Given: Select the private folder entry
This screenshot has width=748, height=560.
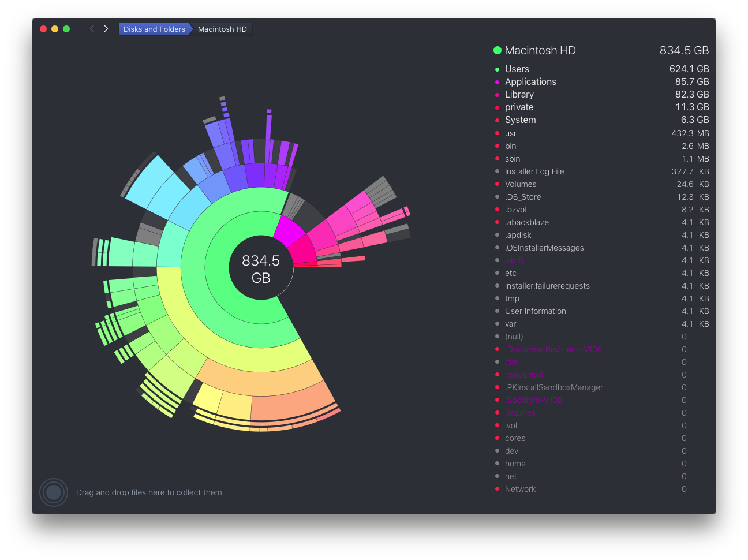Looking at the screenshot, I should click(601, 107).
